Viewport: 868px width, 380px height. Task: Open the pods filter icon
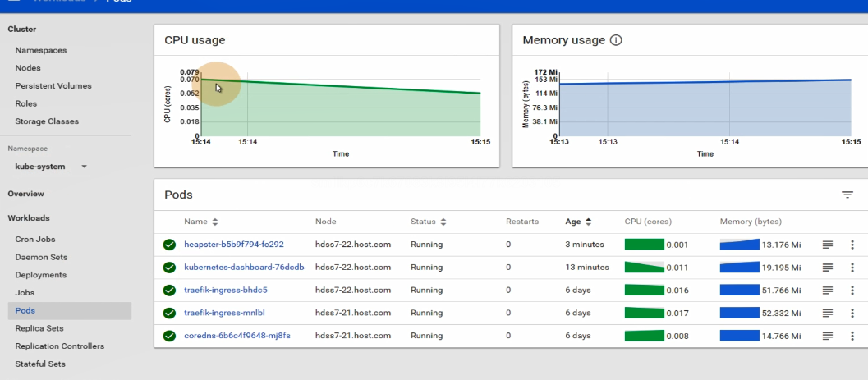click(847, 195)
